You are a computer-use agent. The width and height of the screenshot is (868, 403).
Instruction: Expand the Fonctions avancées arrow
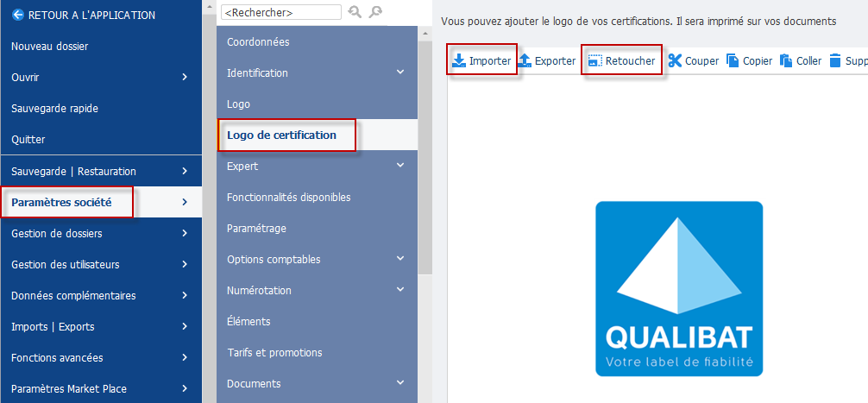(x=186, y=357)
